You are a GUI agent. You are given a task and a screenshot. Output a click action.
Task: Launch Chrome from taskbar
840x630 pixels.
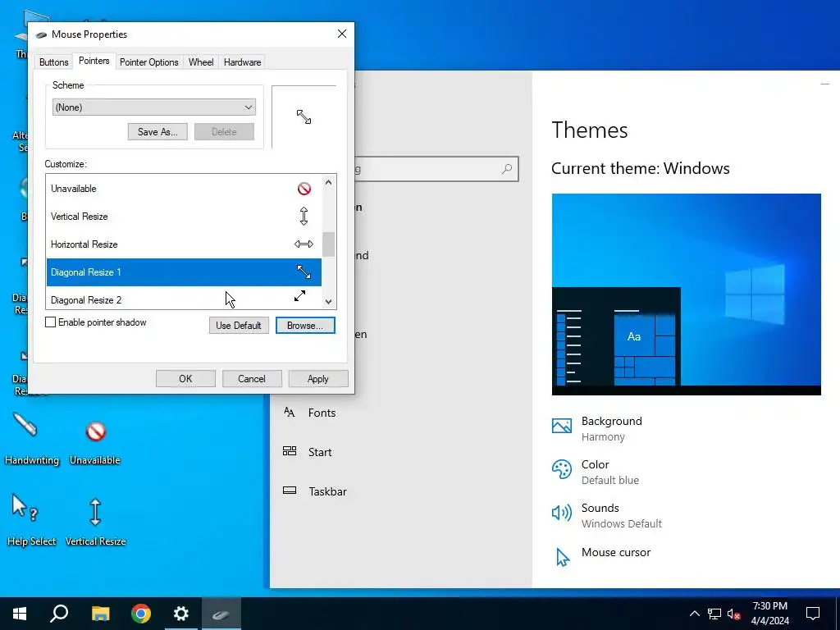pos(141,614)
